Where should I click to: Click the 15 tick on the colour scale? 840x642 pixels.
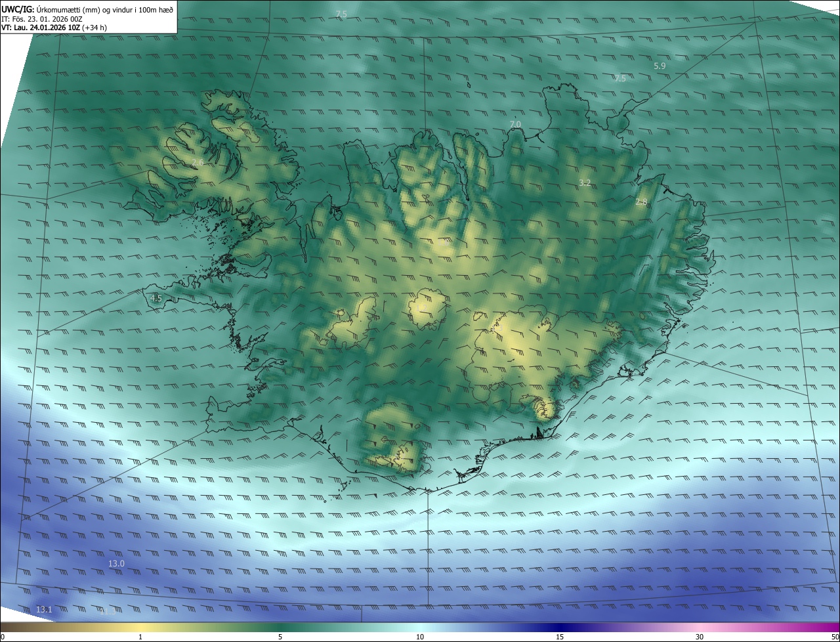560,637
